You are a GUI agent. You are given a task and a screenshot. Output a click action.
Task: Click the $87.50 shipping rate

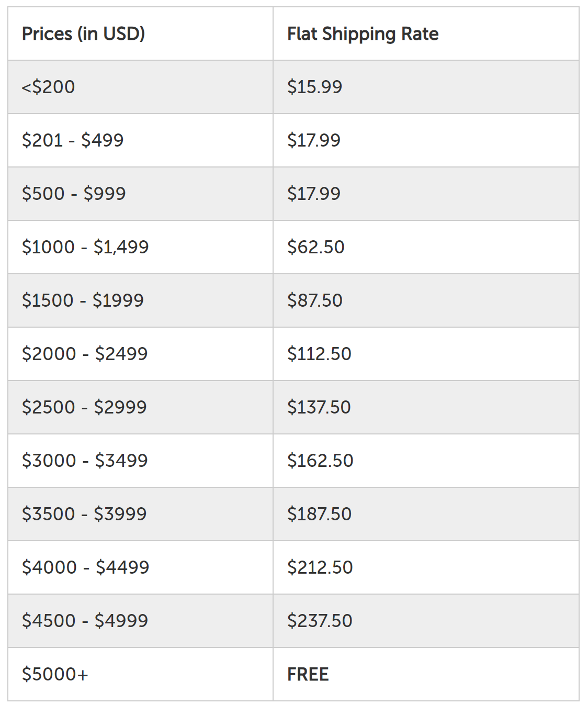314,300
